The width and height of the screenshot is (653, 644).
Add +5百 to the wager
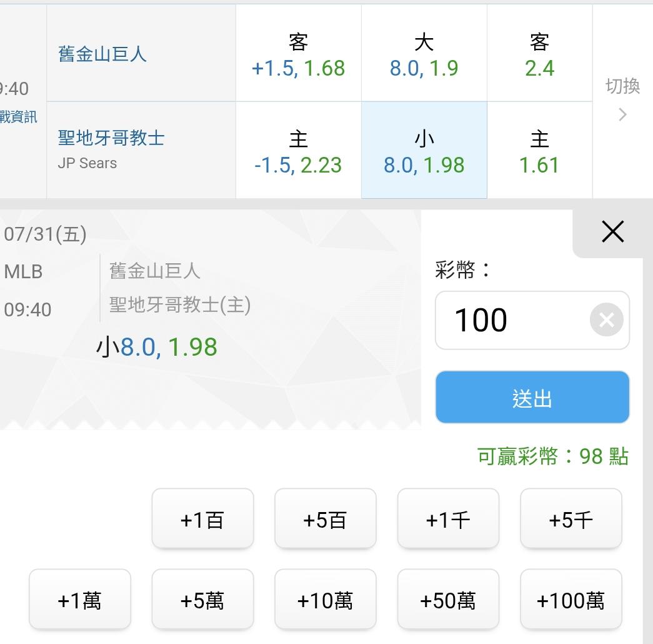(x=326, y=518)
